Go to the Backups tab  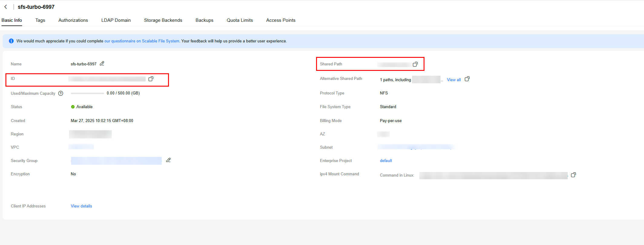204,20
